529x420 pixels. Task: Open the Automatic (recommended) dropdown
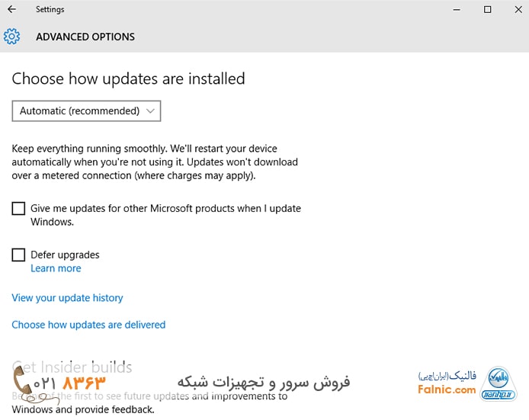(86, 111)
